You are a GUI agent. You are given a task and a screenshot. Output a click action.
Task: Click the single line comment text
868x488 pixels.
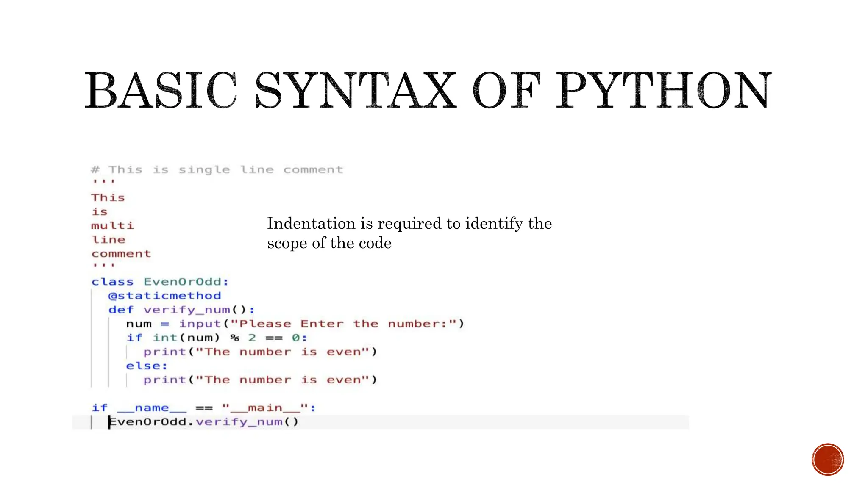point(217,170)
